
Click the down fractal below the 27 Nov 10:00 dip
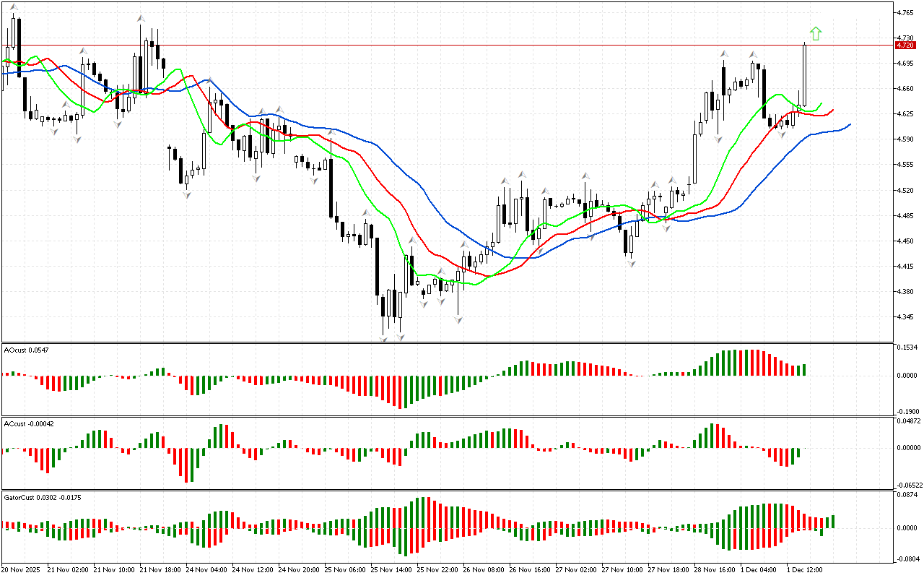pyautogui.click(x=632, y=264)
